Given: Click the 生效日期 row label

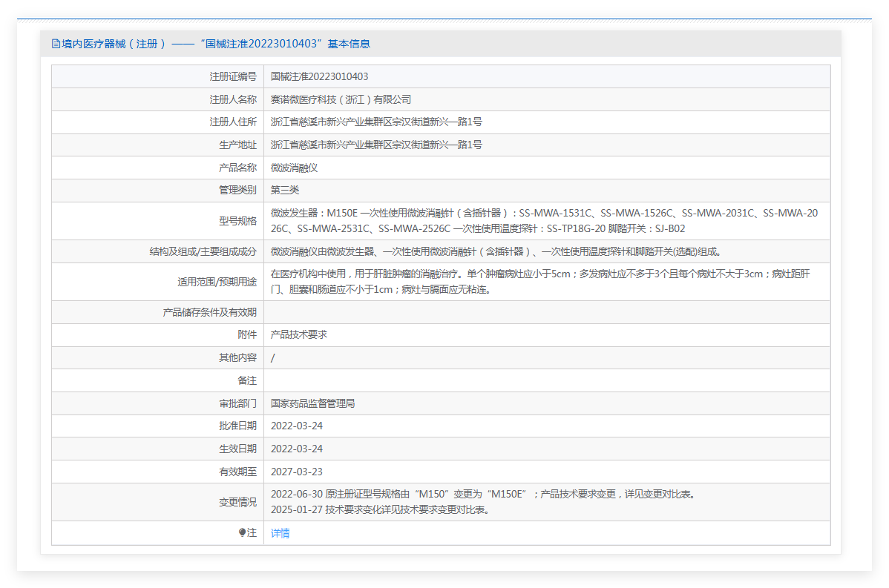Looking at the screenshot, I should [x=237, y=449].
